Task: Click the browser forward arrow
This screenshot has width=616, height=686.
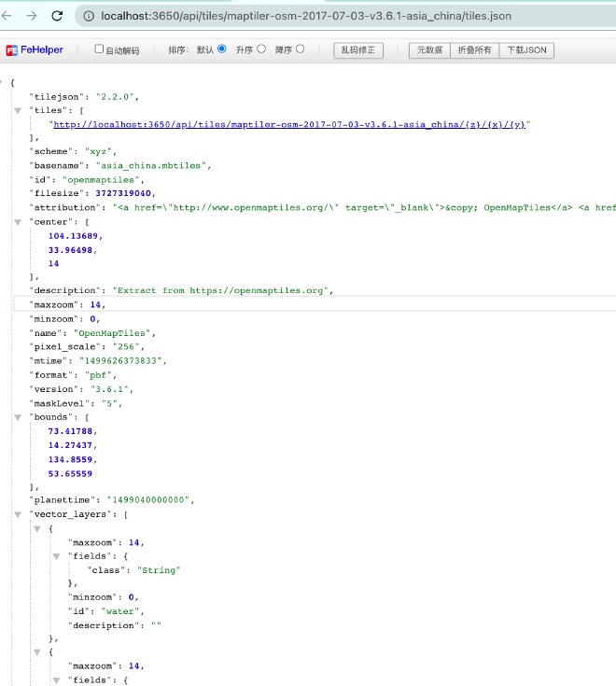Action: click(x=32, y=16)
